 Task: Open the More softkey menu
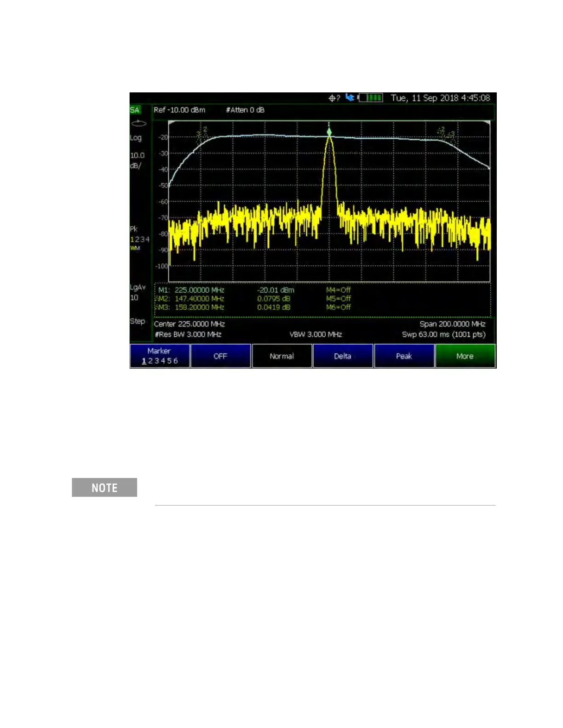pyautogui.click(x=465, y=356)
